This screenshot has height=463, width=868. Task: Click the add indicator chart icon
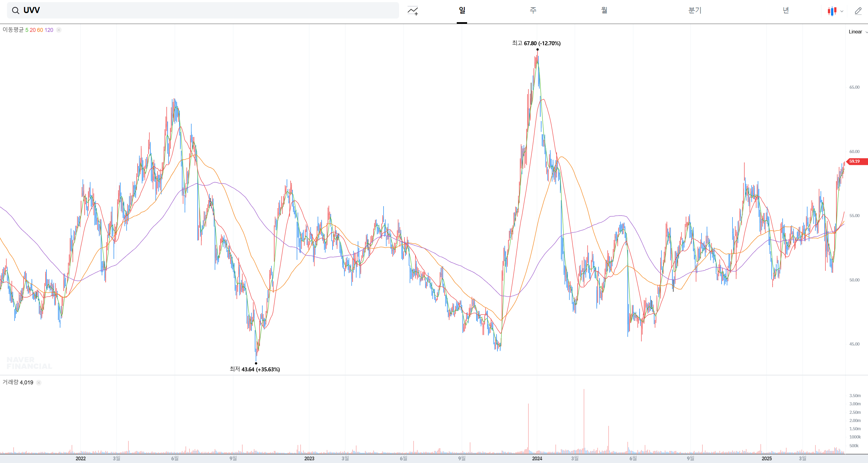click(x=413, y=11)
